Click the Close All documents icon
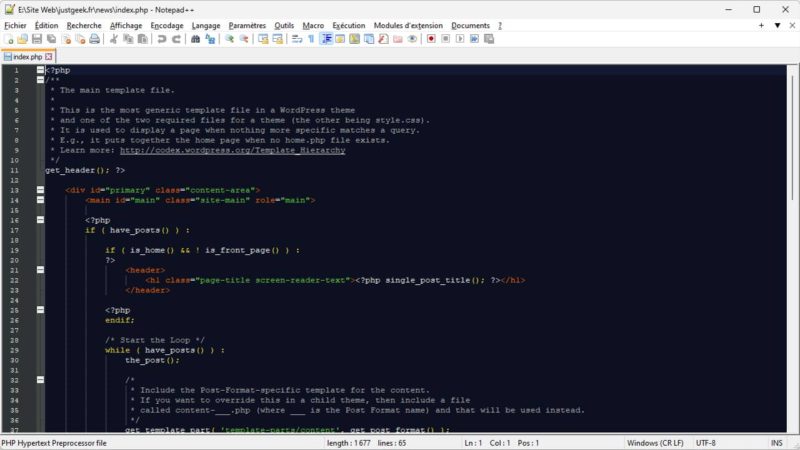The height and width of the screenshot is (450, 800). (80, 39)
